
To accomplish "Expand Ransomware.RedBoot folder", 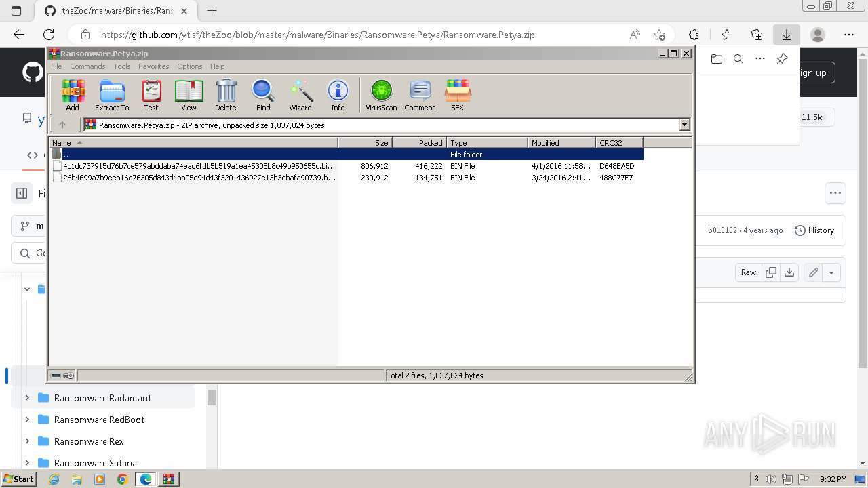I will point(27,420).
